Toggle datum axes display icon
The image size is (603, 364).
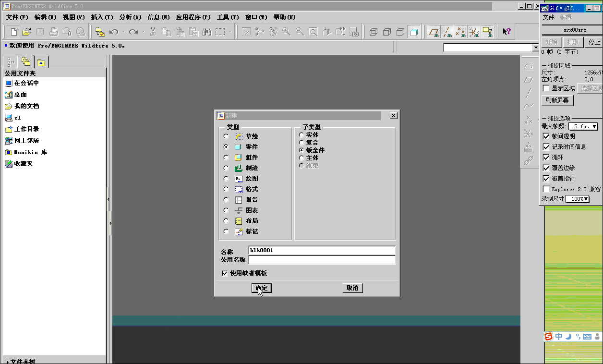pyautogui.click(x=447, y=32)
